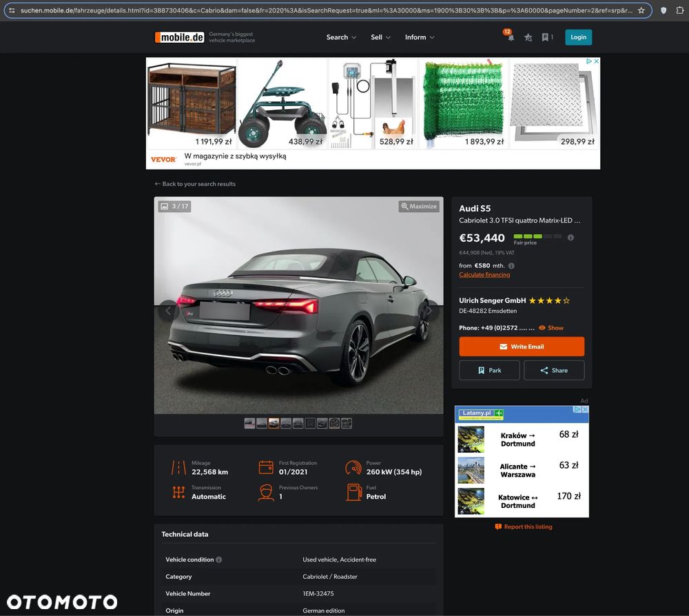Open browser extensions puzzle icon

[x=679, y=10]
